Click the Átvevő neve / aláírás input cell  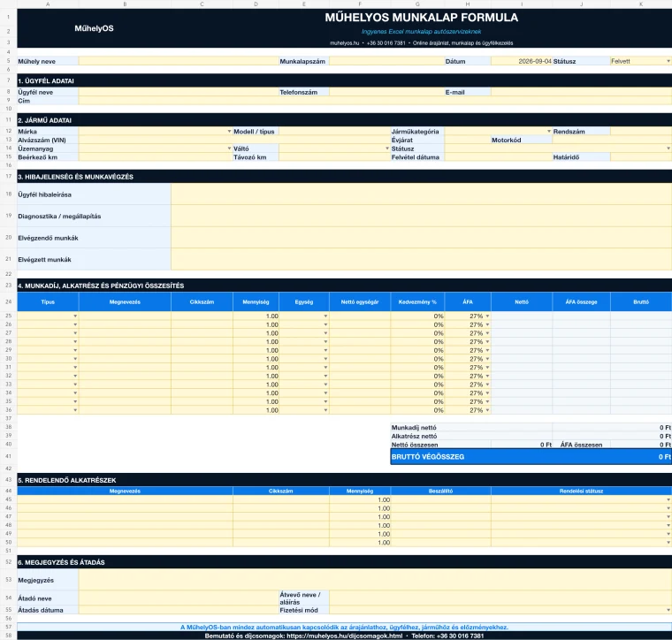(500, 598)
